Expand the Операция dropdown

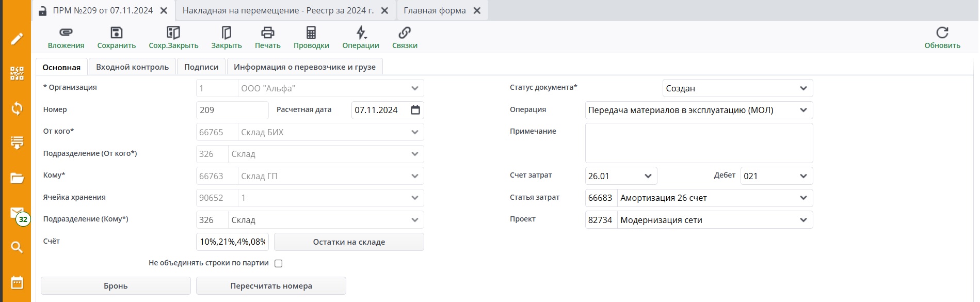pos(803,110)
